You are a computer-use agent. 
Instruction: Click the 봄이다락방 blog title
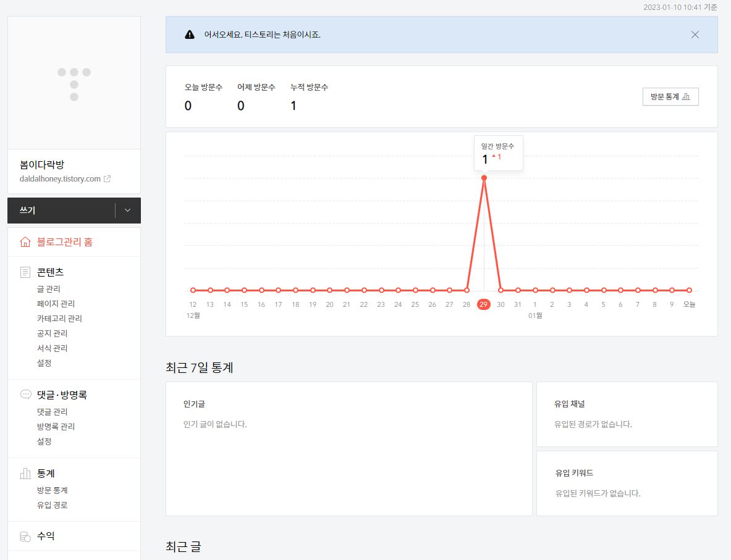click(42, 164)
